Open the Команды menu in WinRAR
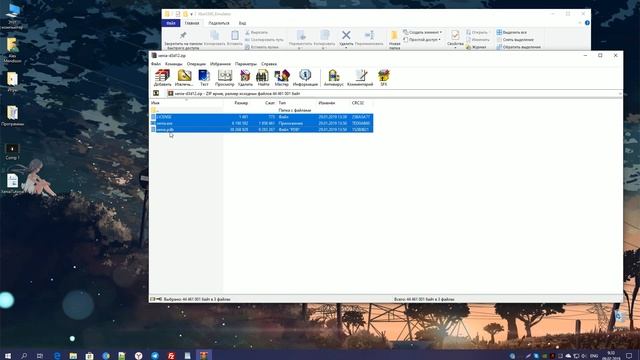The image size is (640, 360). click(x=173, y=64)
